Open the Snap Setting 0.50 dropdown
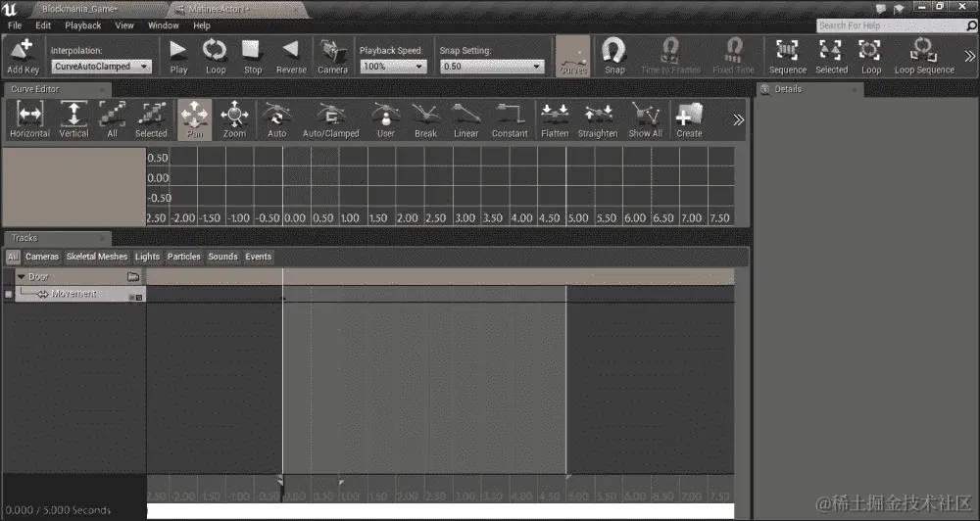 (x=492, y=67)
